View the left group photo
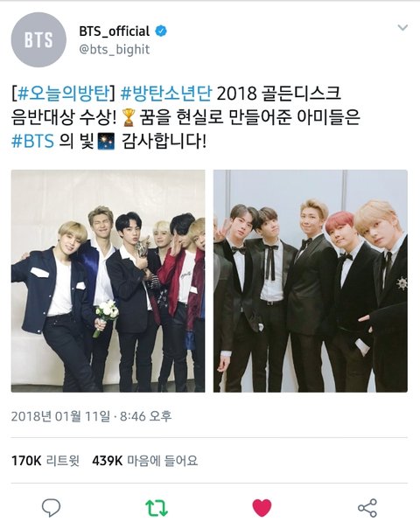 108,281
